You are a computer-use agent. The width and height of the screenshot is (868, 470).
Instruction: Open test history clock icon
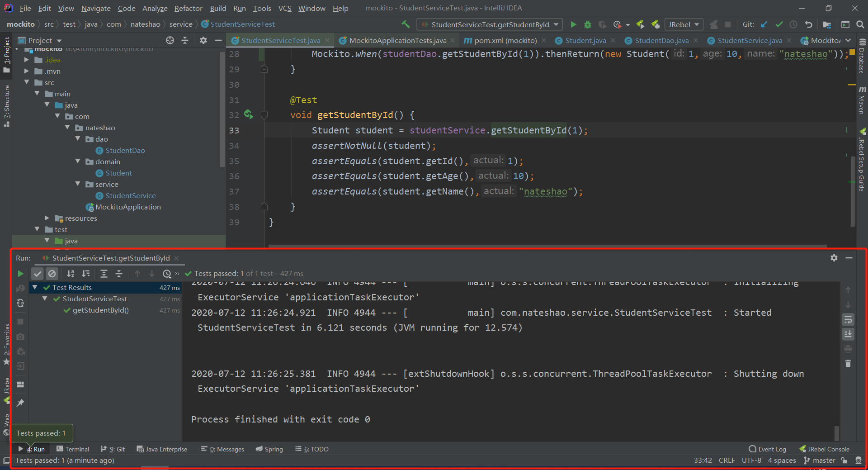click(167, 274)
